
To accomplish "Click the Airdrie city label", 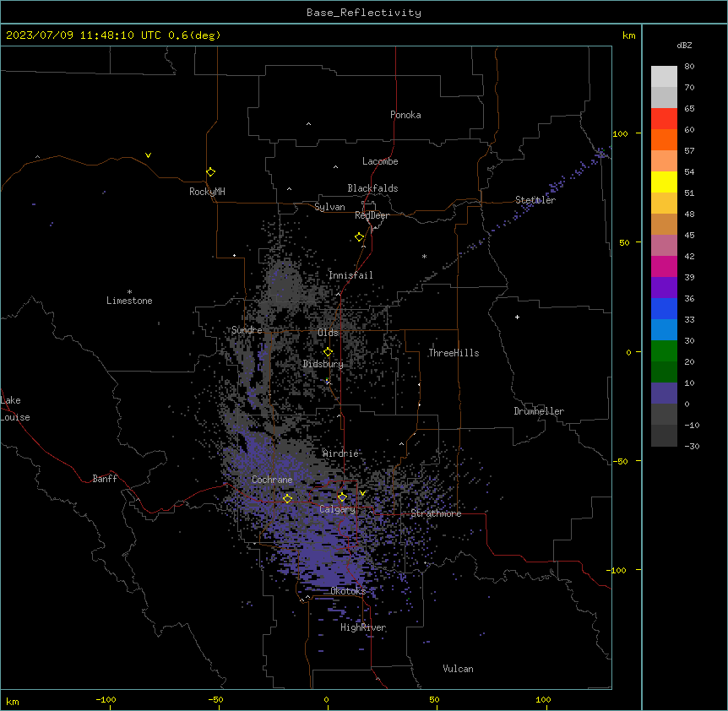I will click(x=340, y=453).
